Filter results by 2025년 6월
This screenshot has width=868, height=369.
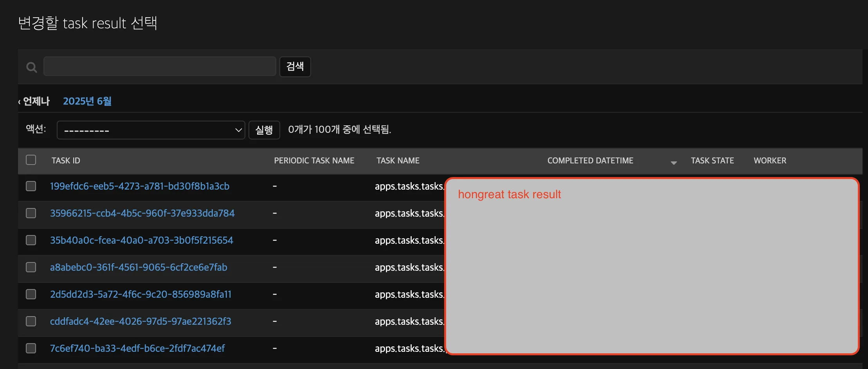click(x=87, y=101)
